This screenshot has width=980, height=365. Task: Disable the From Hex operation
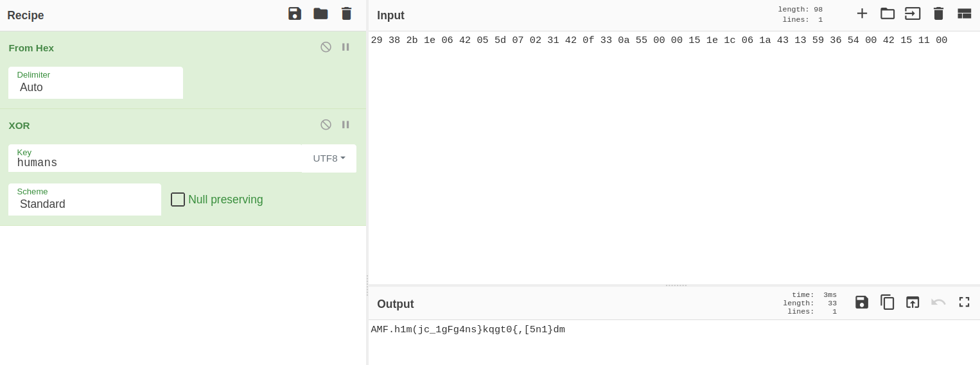[326, 47]
